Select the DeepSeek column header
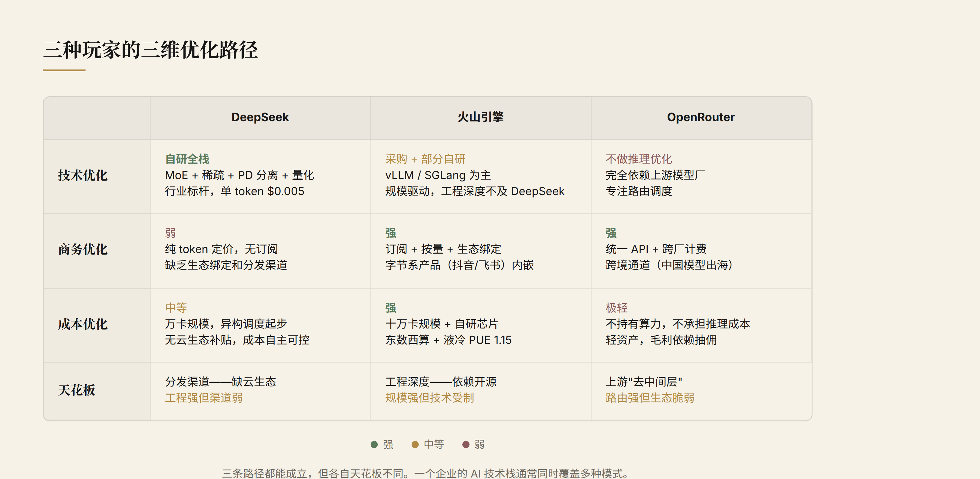The width and height of the screenshot is (980, 479). click(x=260, y=117)
